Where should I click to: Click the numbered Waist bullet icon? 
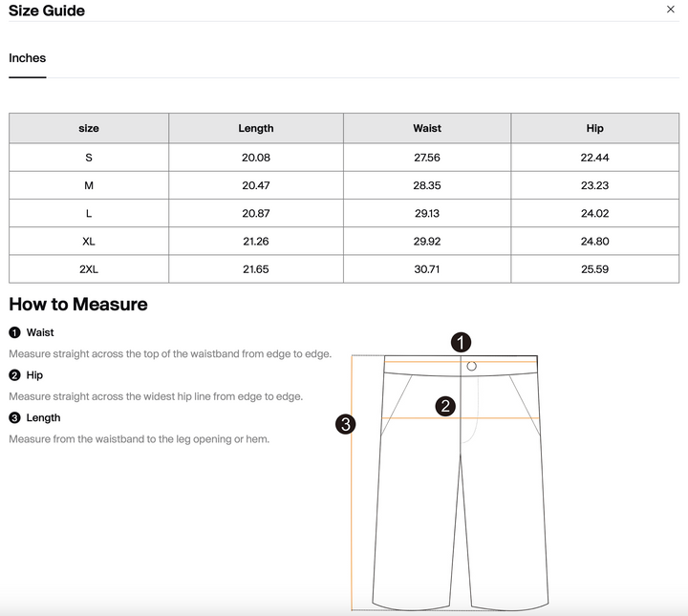click(14, 332)
